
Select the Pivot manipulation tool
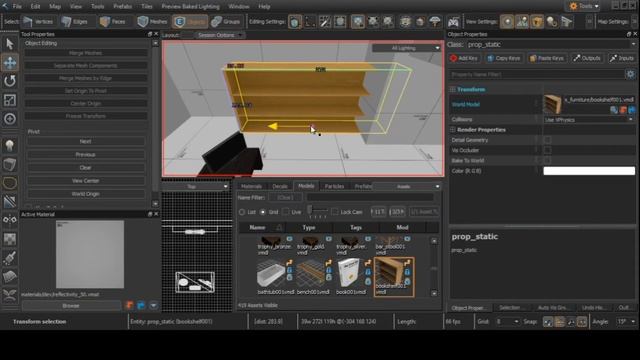(10, 119)
